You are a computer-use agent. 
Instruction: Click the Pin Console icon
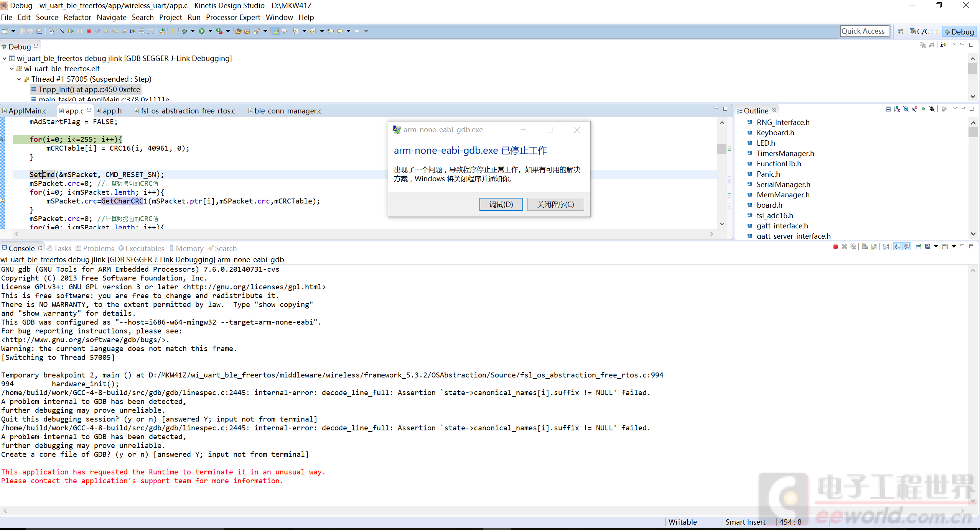pyautogui.click(x=918, y=247)
